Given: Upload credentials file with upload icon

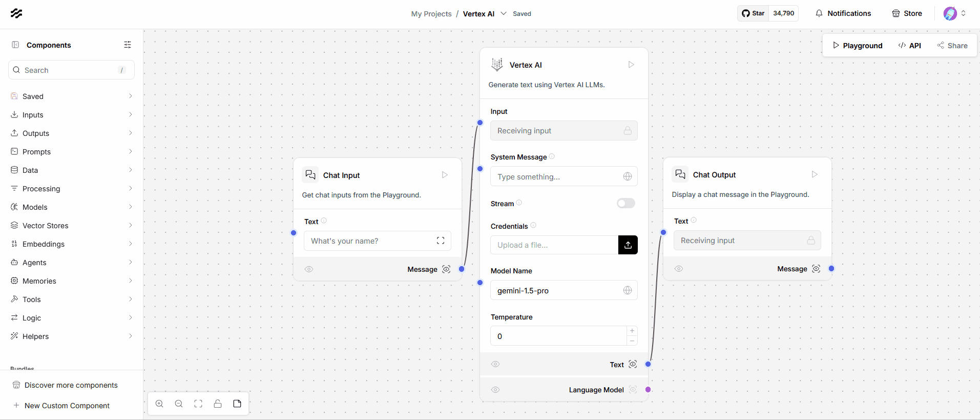Looking at the screenshot, I should [x=628, y=245].
